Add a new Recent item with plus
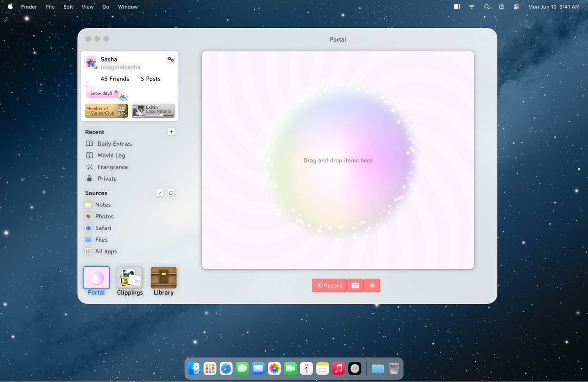Image resolution: width=588 pixels, height=382 pixels. (171, 132)
